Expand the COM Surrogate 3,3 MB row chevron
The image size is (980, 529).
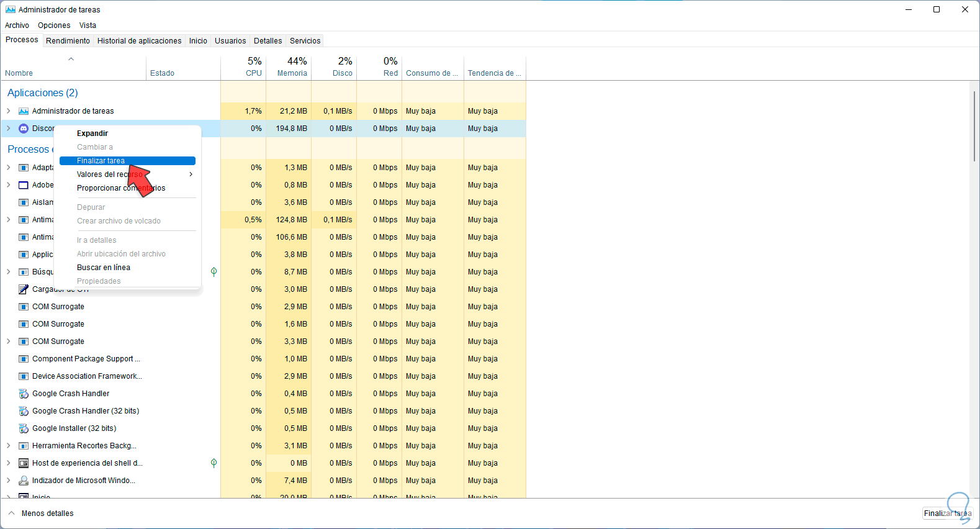[x=9, y=341]
